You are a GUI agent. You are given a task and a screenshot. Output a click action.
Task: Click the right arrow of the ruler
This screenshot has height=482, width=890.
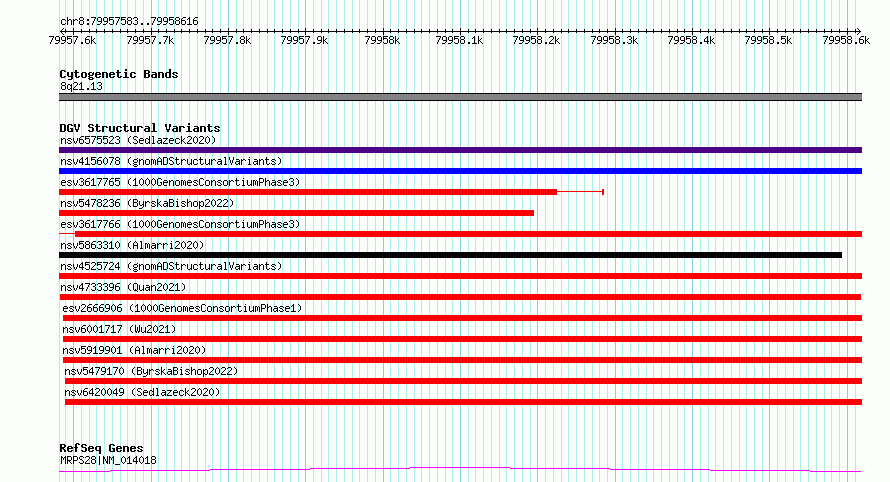point(858,31)
